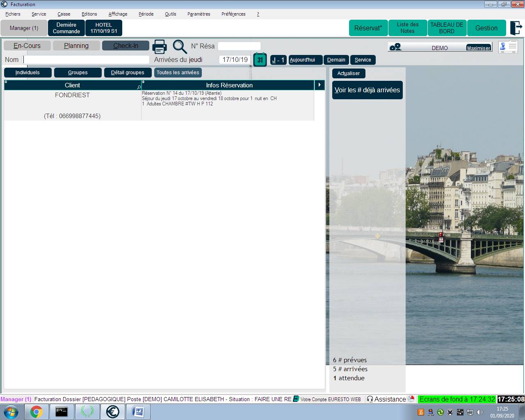This screenshot has width=525, height=420.
Task: Click the user profile card icon
Action: [508, 46]
